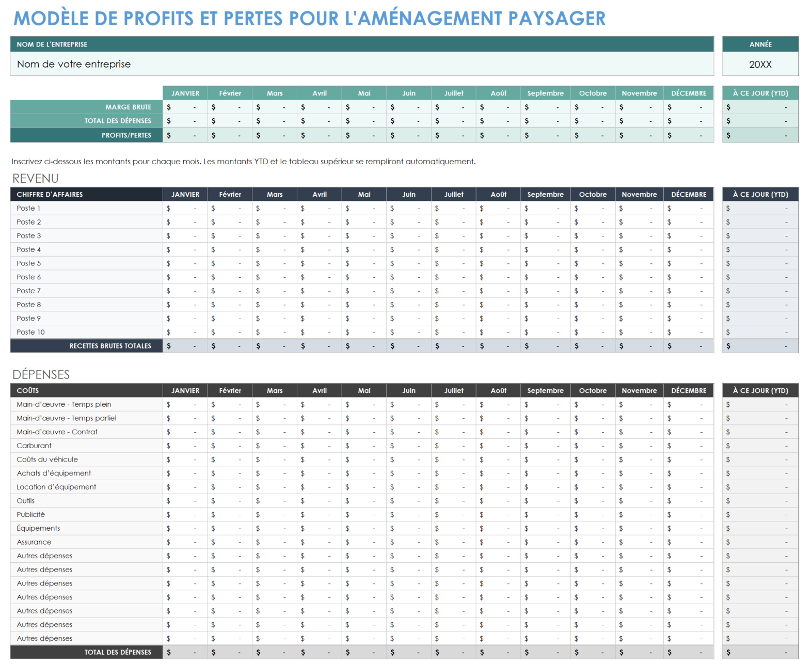The height and width of the screenshot is (664, 812).
Task: Click the 'Poste 8' row label
Action: point(29,305)
